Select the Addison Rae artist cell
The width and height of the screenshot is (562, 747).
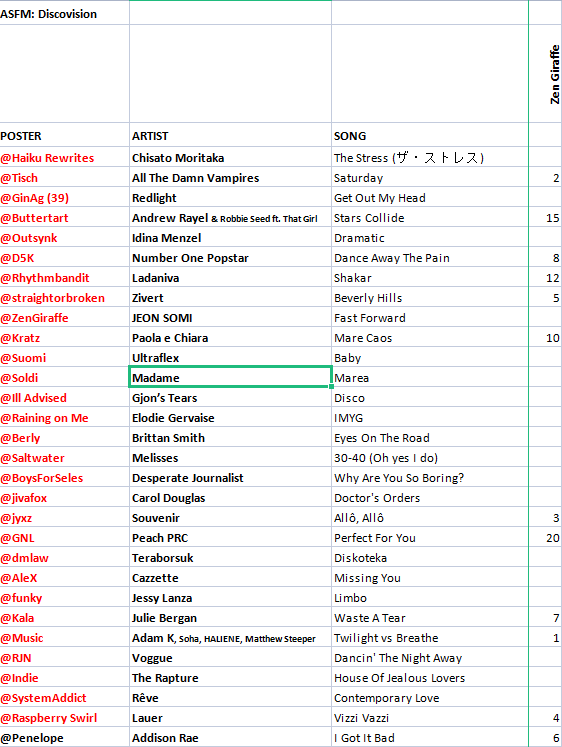point(231,737)
